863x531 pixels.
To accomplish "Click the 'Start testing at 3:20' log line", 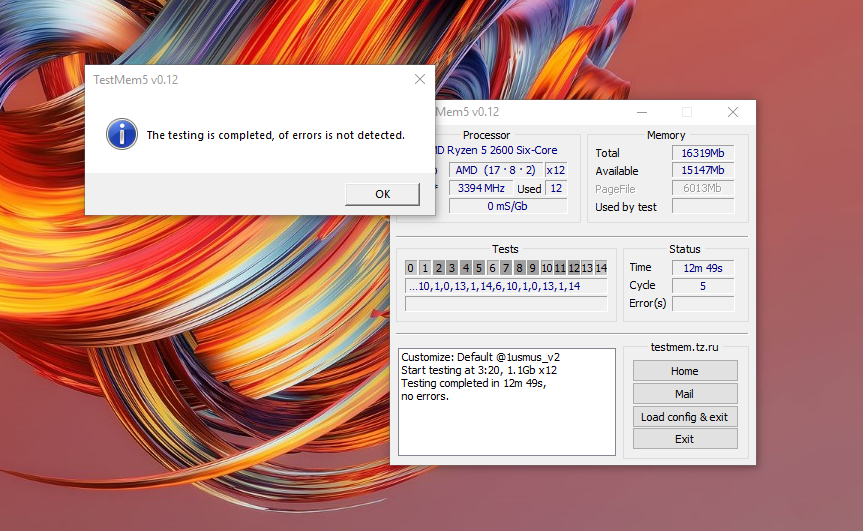I will coord(479,370).
